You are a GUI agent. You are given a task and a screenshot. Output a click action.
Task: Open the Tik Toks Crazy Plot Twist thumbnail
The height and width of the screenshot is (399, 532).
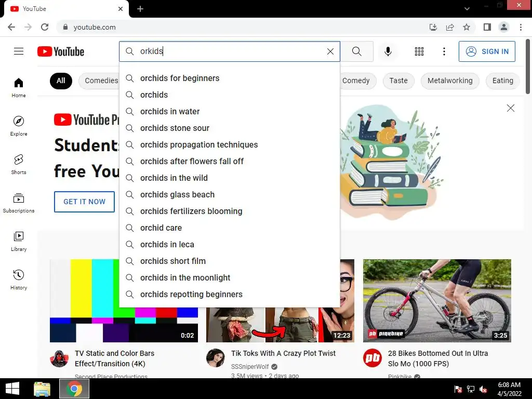point(280,325)
